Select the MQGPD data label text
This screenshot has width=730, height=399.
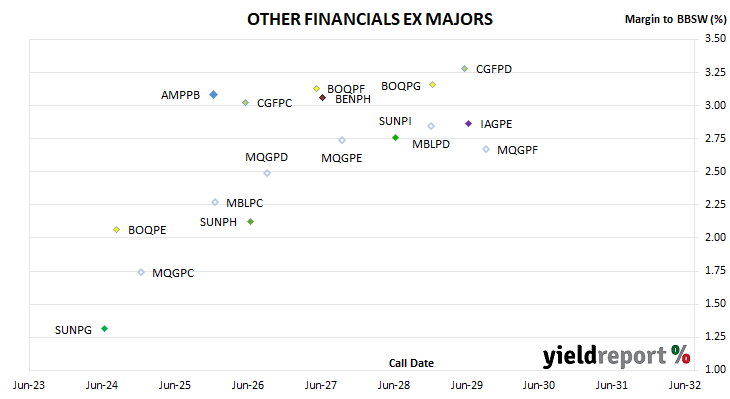pos(267,157)
